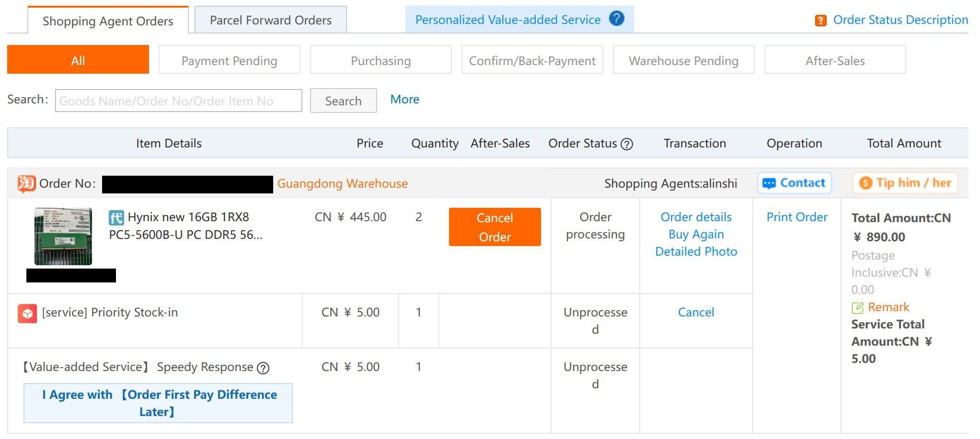Click the Priority Stock-in service box icon
The image size is (980, 439).
(27, 314)
